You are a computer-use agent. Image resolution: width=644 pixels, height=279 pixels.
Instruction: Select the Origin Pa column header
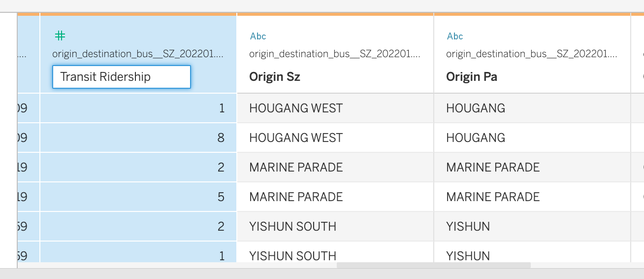coord(472,77)
